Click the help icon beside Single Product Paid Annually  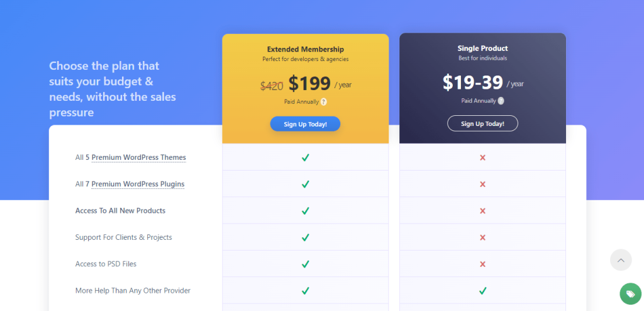[501, 101]
